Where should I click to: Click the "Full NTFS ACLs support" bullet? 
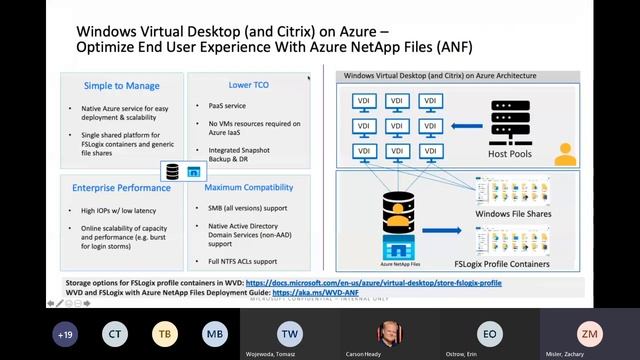click(242, 261)
